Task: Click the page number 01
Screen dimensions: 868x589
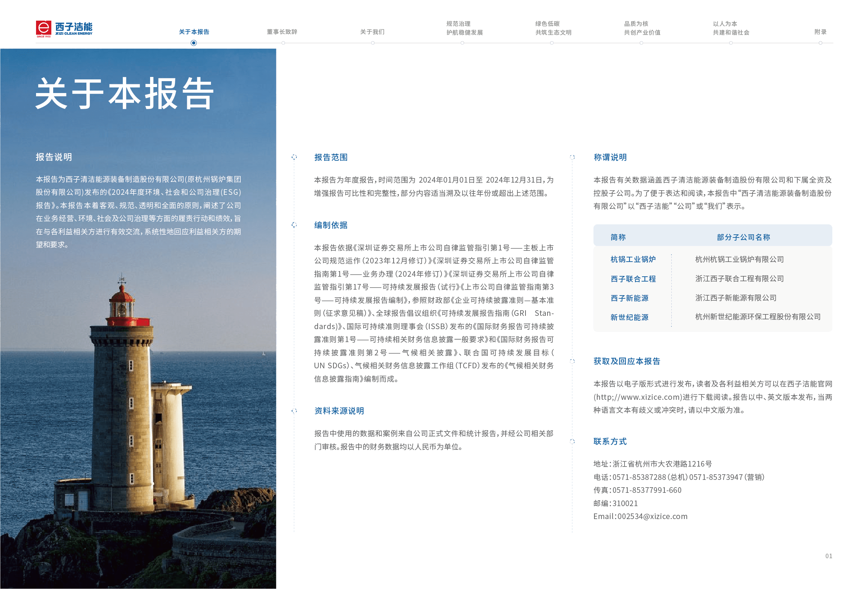Action: [828, 556]
